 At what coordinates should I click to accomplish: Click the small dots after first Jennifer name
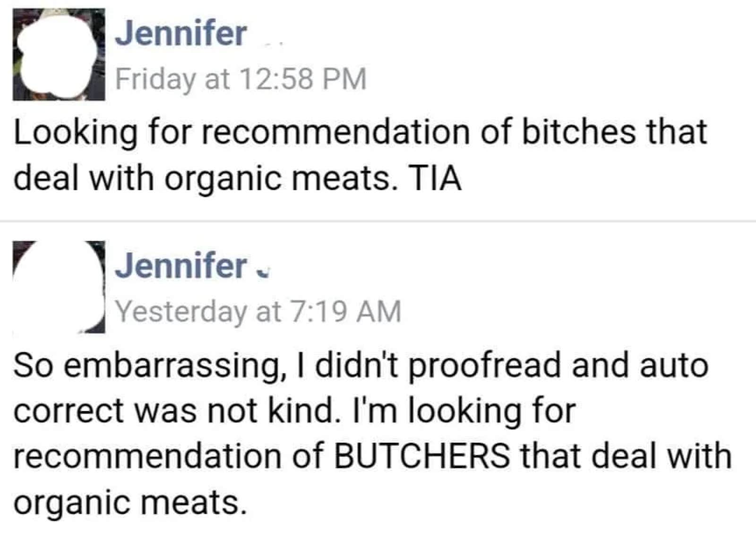(273, 44)
